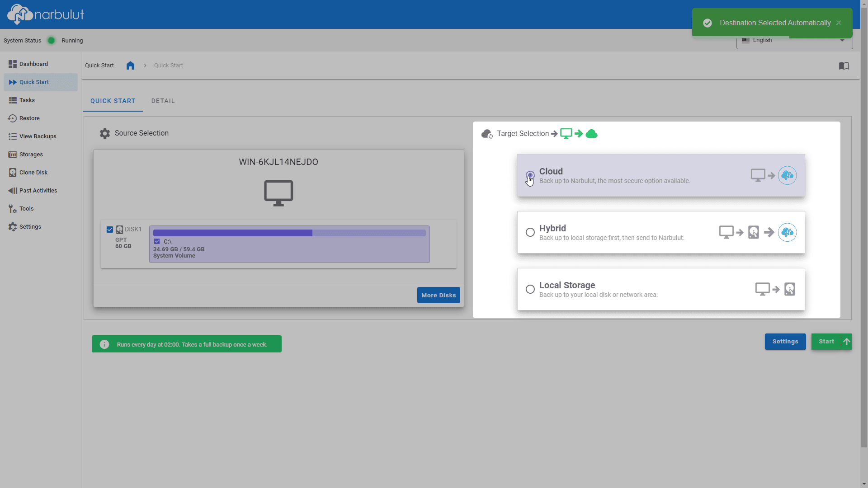The width and height of the screenshot is (868, 488).
Task: Click the Narbulut logo
Action: 46,14
